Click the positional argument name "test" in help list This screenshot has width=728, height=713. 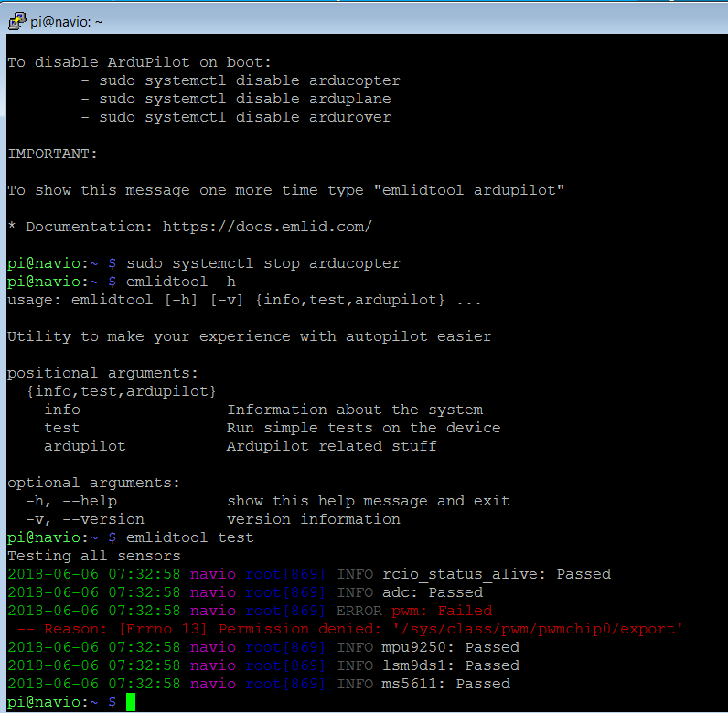pyautogui.click(x=62, y=428)
